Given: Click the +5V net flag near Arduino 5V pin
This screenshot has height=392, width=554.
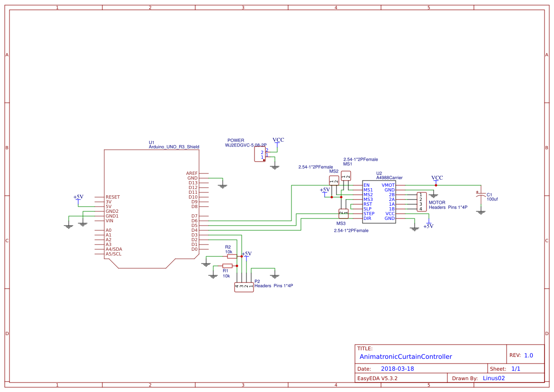Looking at the screenshot, I should [78, 198].
